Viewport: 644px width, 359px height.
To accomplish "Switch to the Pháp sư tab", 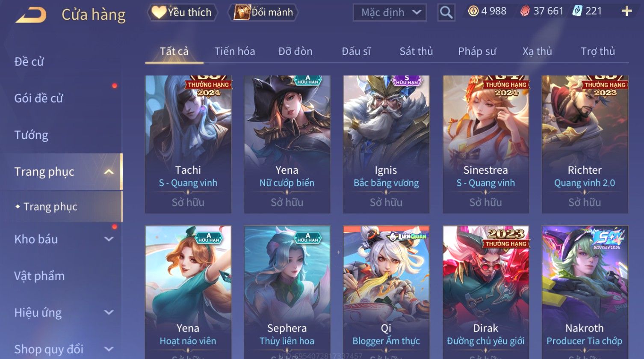I will (x=477, y=51).
